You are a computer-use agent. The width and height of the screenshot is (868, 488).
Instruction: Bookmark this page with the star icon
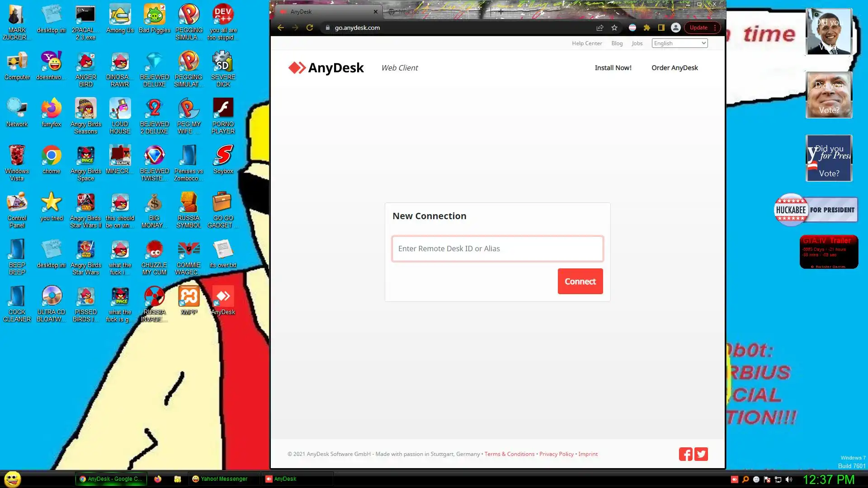coord(614,28)
